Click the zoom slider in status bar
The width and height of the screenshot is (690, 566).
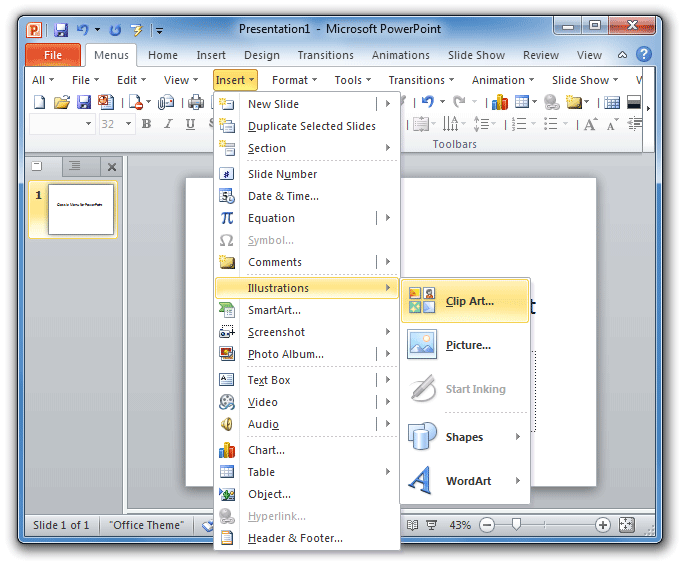517,525
